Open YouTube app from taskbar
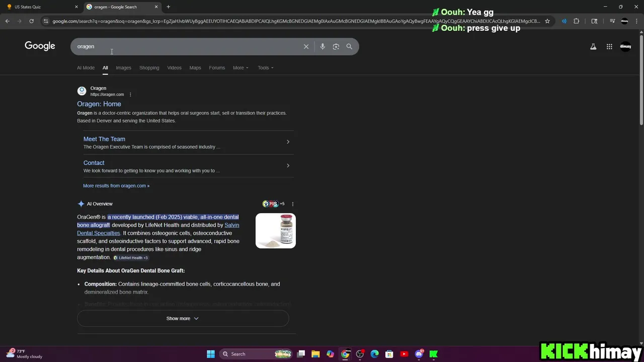Image resolution: width=644 pixels, height=362 pixels. tap(404, 354)
